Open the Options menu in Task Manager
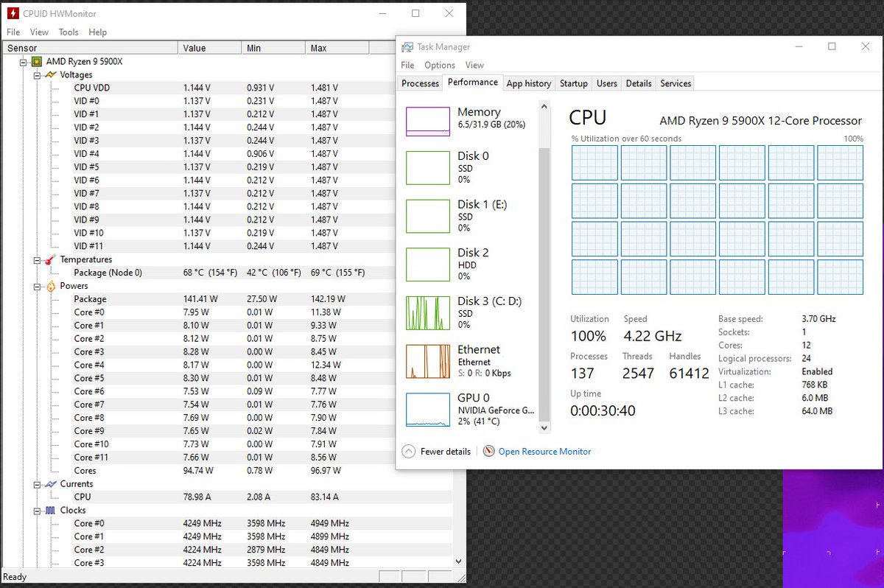The image size is (884, 588). [439, 65]
